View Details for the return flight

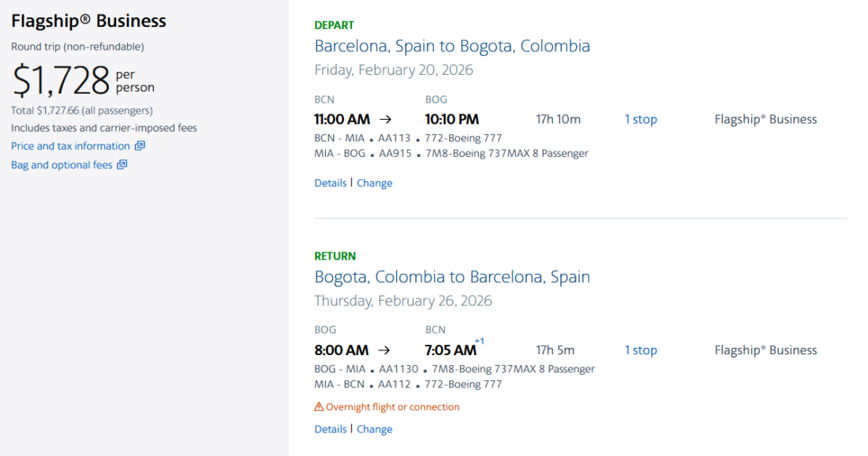tap(330, 429)
